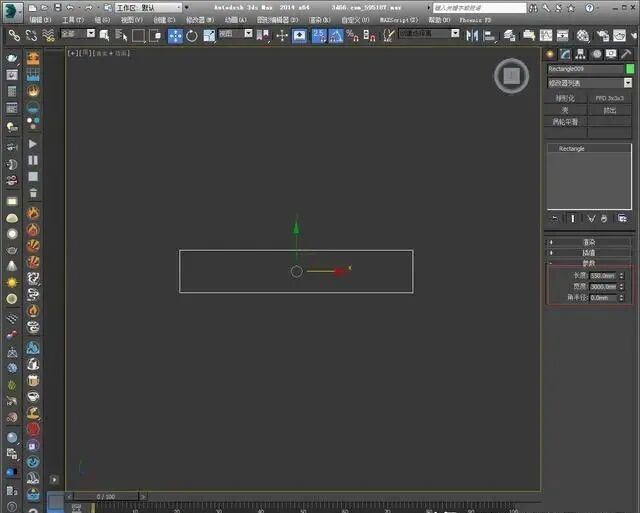
Task: Open the Material Editor
Action: click(582, 36)
